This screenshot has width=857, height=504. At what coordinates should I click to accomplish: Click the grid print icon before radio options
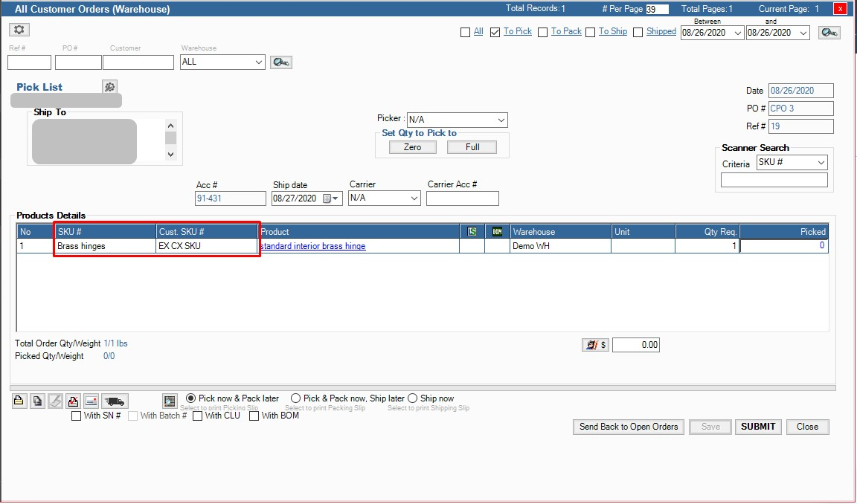coord(170,401)
